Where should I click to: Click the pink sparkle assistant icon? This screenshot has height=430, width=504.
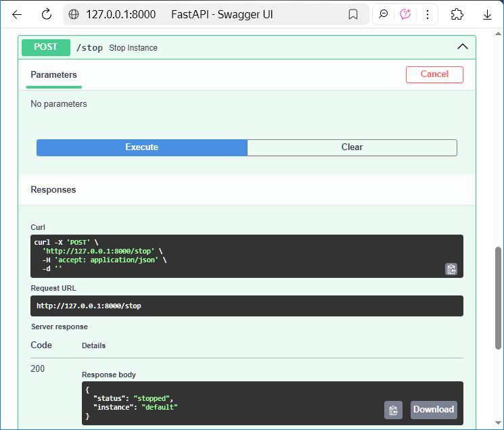[x=405, y=14]
